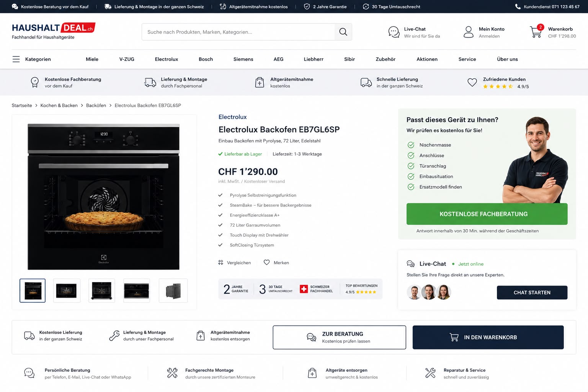This screenshot has height=392, width=588.
Task: Click the Kostenlose Lieferung van icon in bottom bar
Action: [29, 336]
